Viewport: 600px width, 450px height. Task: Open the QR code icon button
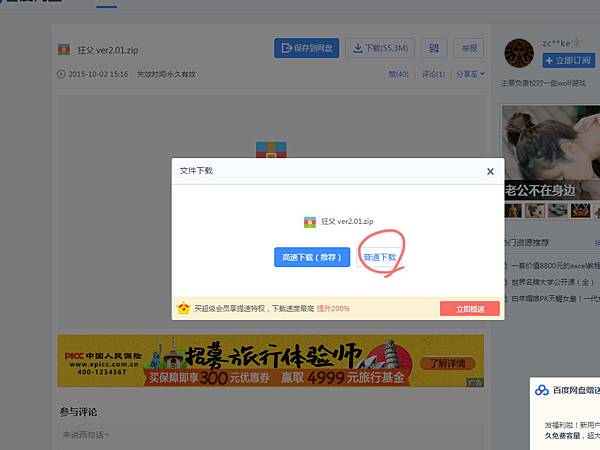(x=434, y=48)
